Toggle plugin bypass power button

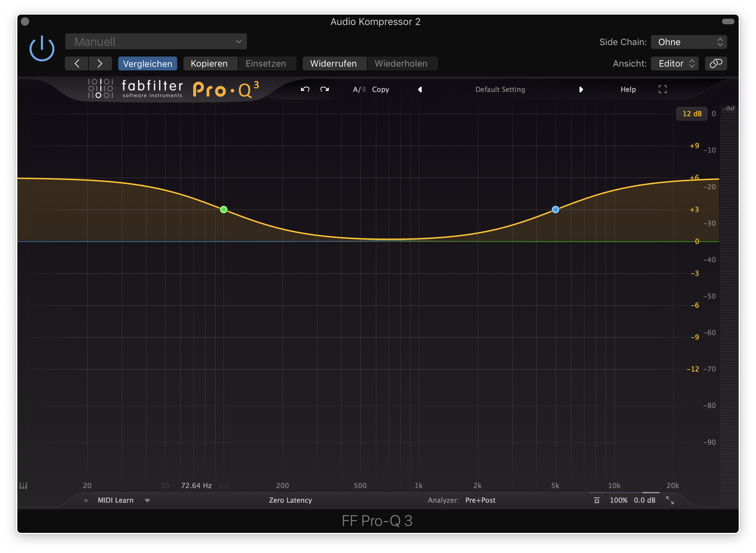(42, 49)
